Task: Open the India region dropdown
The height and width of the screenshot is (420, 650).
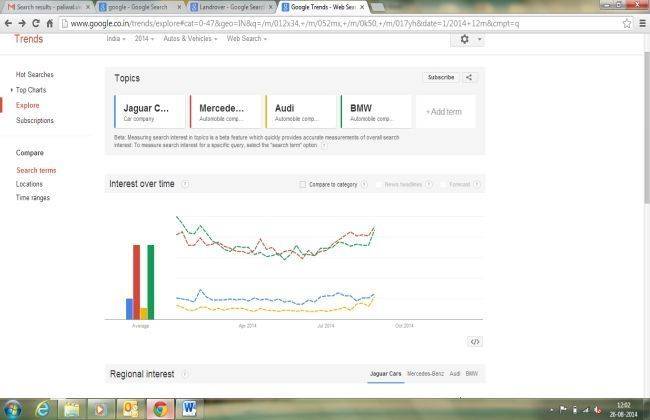Action: pyautogui.click(x=116, y=39)
